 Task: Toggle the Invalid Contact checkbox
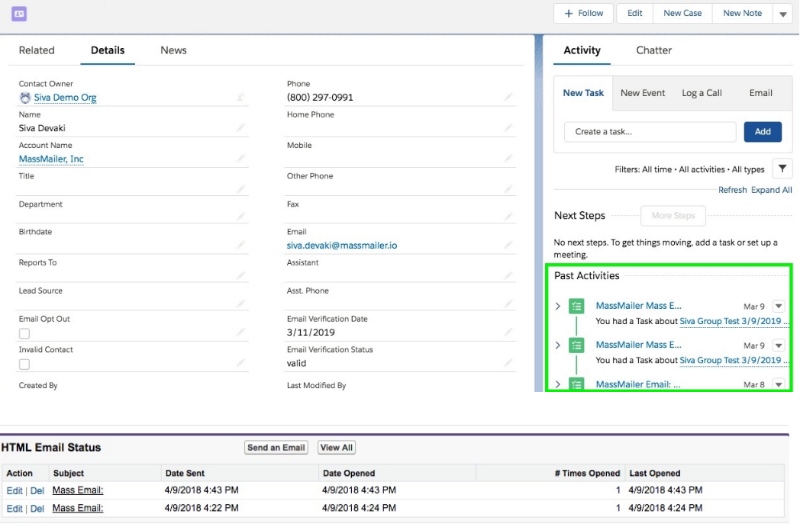pyautogui.click(x=24, y=364)
